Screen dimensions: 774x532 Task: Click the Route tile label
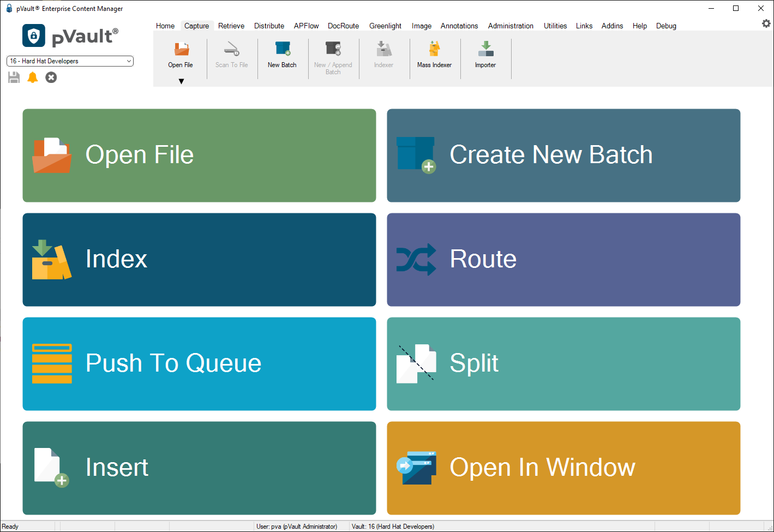(x=483, y=259)
